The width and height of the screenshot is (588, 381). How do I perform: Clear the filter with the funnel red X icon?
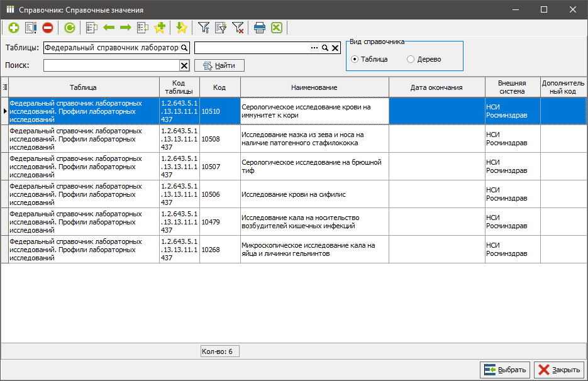click(238, 28)
